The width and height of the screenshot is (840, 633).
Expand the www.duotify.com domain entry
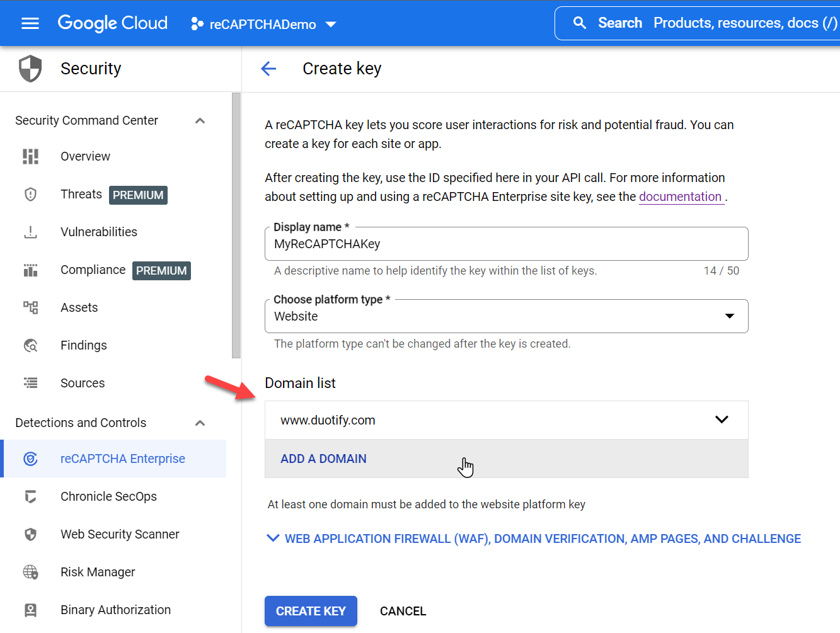click(722, 419)
